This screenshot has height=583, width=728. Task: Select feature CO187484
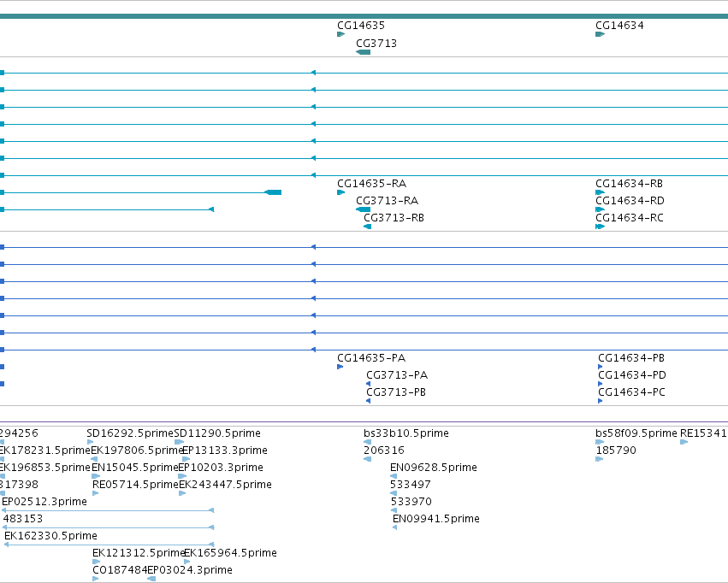click(x=120, y=570)
